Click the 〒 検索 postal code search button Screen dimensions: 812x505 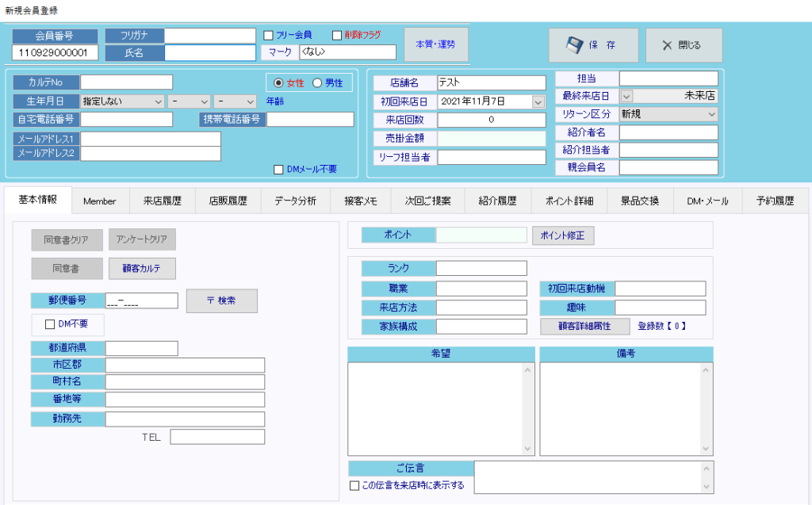(x=221, y=300)
